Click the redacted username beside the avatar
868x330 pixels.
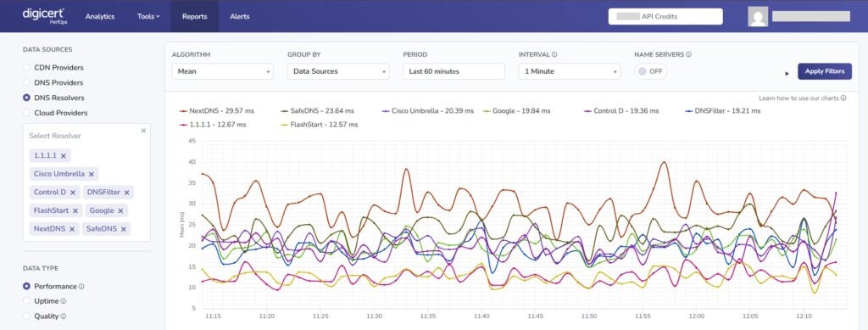tap(811, 17)
